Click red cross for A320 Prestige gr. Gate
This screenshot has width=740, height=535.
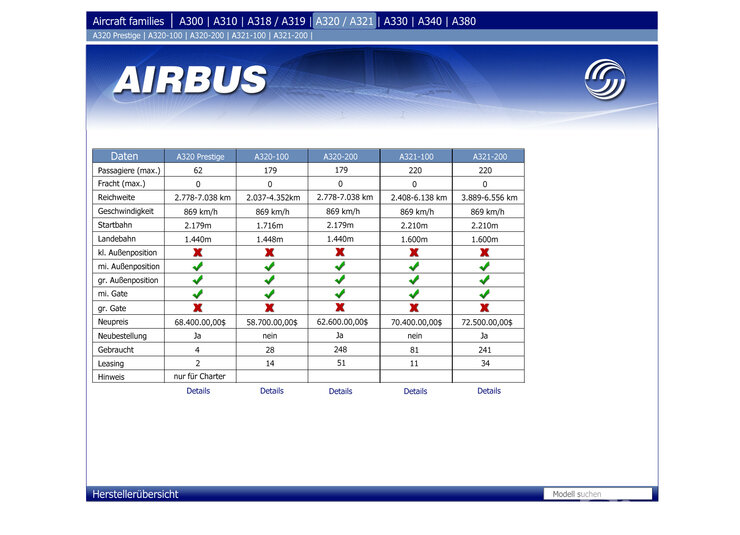pos(198,308)
